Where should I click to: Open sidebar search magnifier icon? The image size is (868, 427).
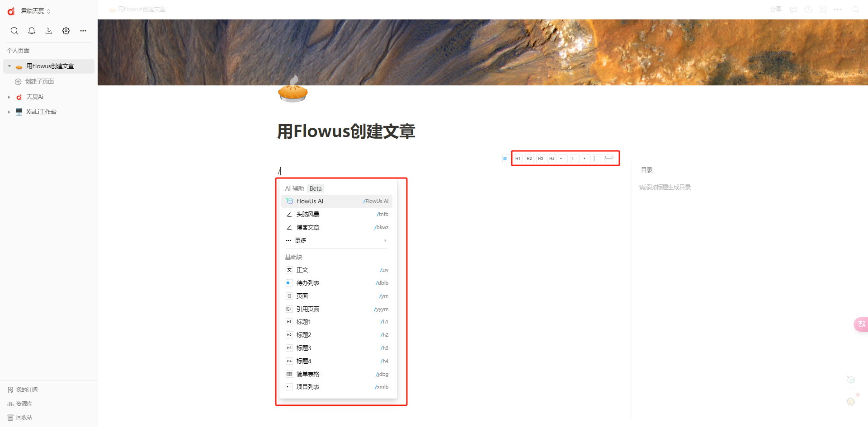(x=14, y=31)
